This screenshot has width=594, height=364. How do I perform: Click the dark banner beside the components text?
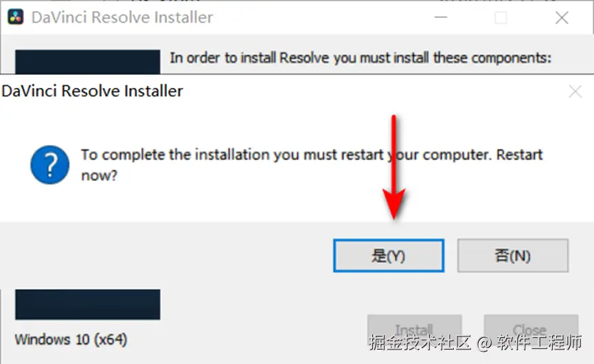pos(87,62)
